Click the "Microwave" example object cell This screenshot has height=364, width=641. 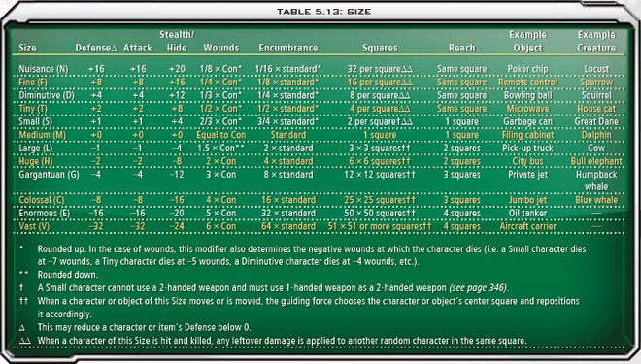pyautogui.click(x=527, y=109)
